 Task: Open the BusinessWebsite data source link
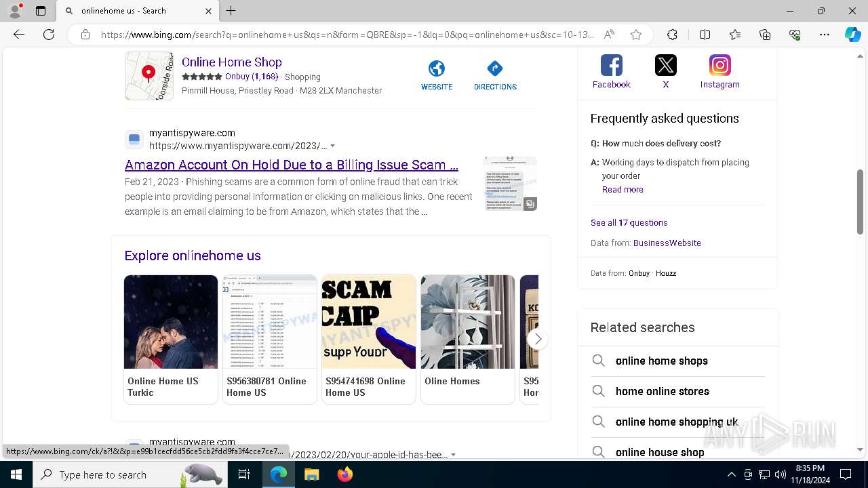point(667,243)
